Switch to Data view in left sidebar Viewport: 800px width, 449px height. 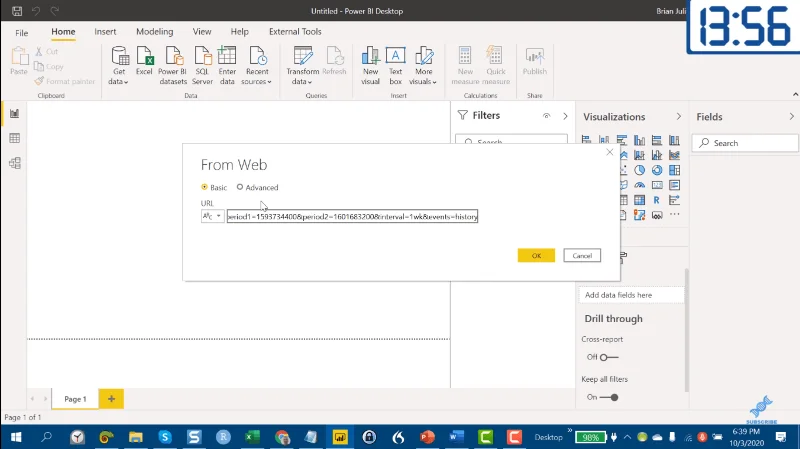pyautogui.click(x=15, y=138)
